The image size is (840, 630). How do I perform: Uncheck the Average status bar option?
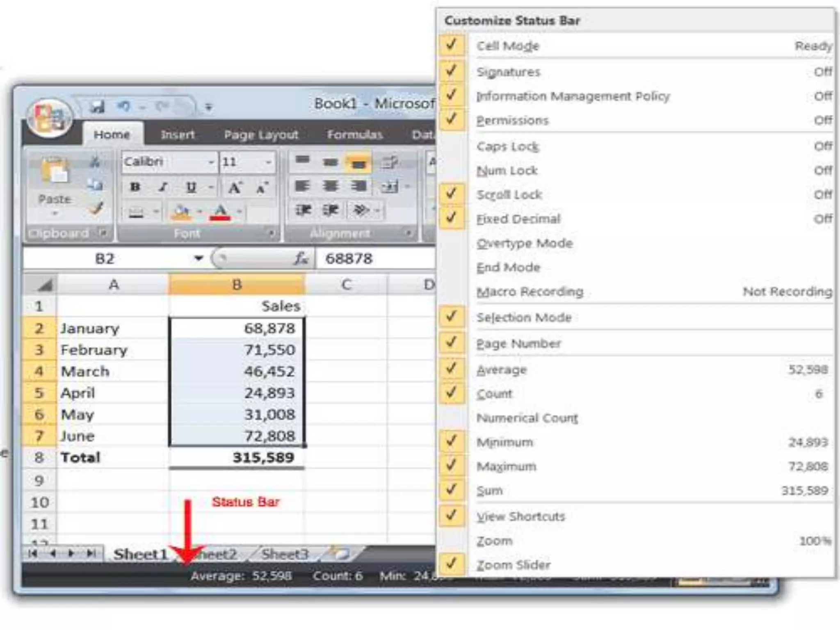pyautogui.click(x=501, y=370)
